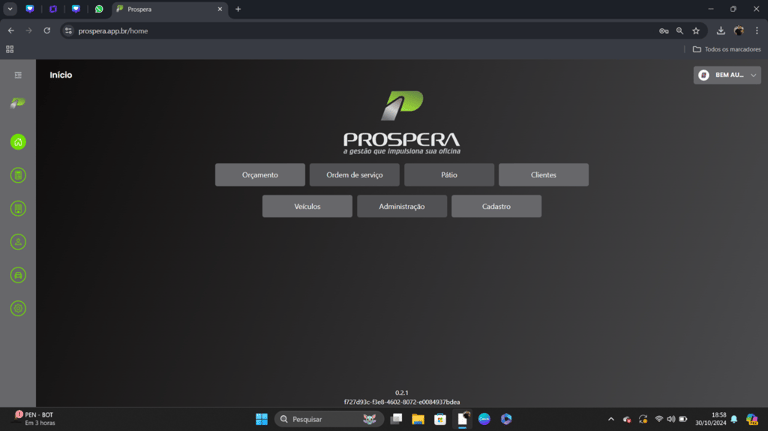Open the Todos os marcadores folder
Viewport: 768px width, 431px height.
point(727,49)
